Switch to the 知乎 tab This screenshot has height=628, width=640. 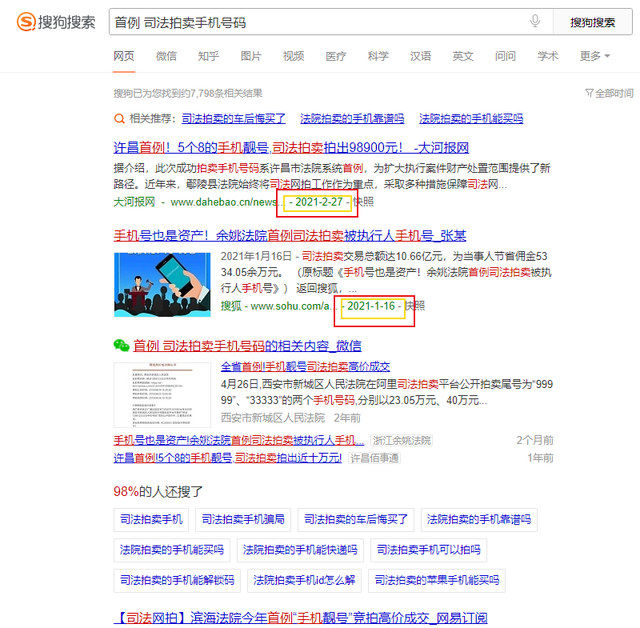tap(208, 56)
